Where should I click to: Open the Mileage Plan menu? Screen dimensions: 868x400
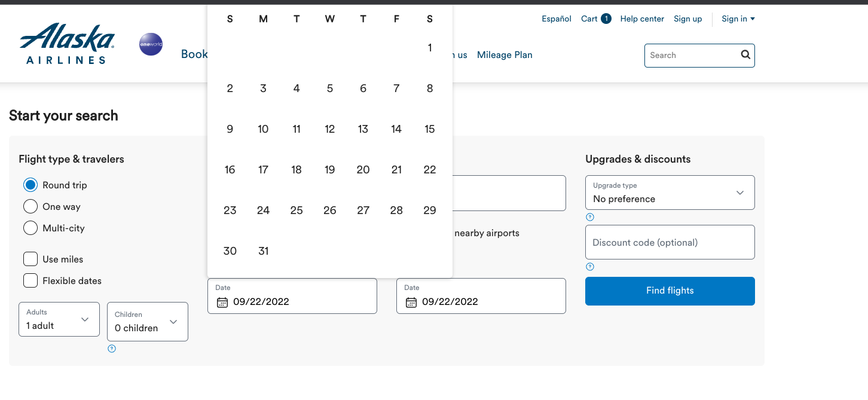[505, 55]
